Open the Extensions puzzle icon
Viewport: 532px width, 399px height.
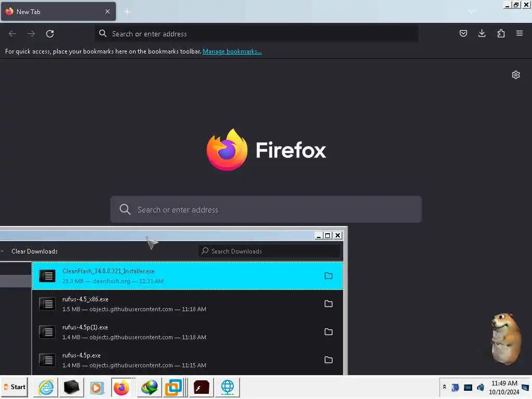[x=501, y=33]
